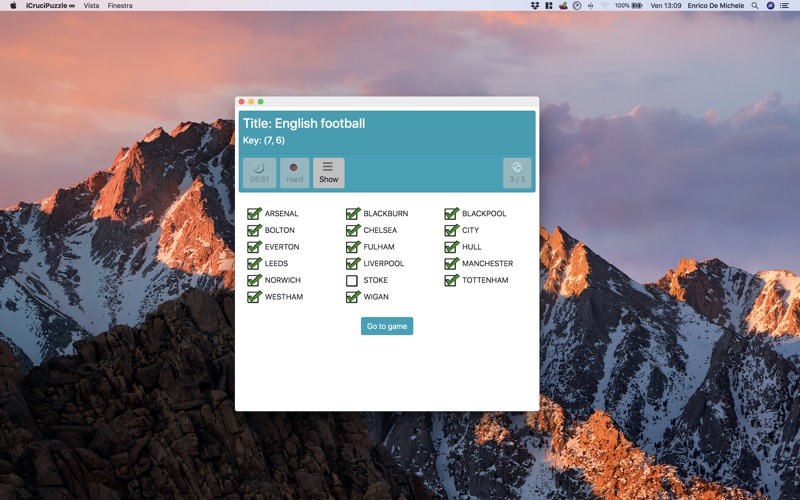Open Spotlight search magnifier
The width and height of the screenshot is (800, 500).
[x=755, y=6]
